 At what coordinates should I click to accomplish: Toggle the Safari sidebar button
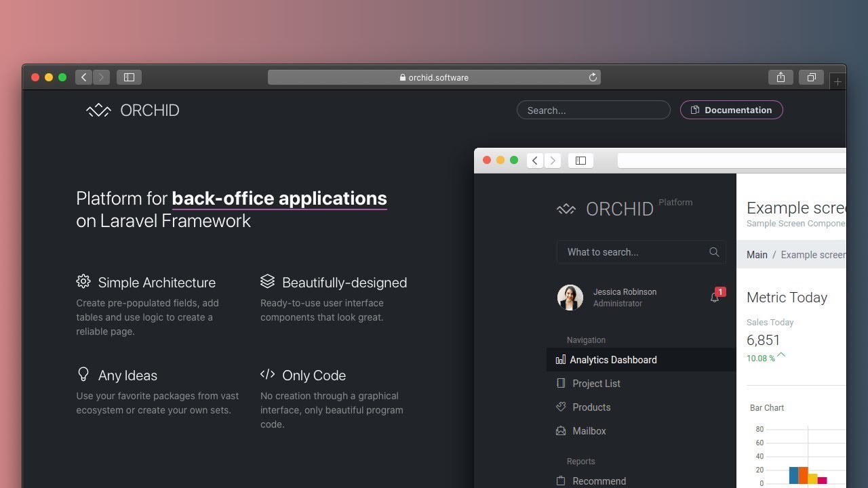click(129, 77)
